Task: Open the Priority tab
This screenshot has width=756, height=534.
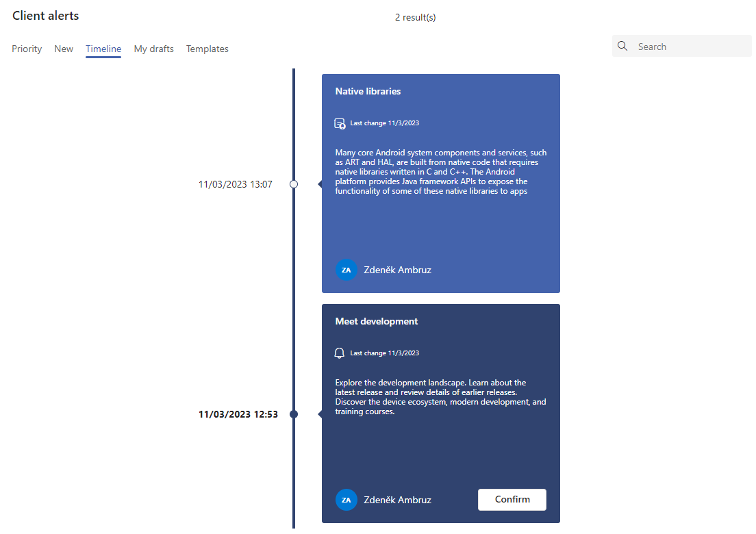Action: (x=27, y=49)
